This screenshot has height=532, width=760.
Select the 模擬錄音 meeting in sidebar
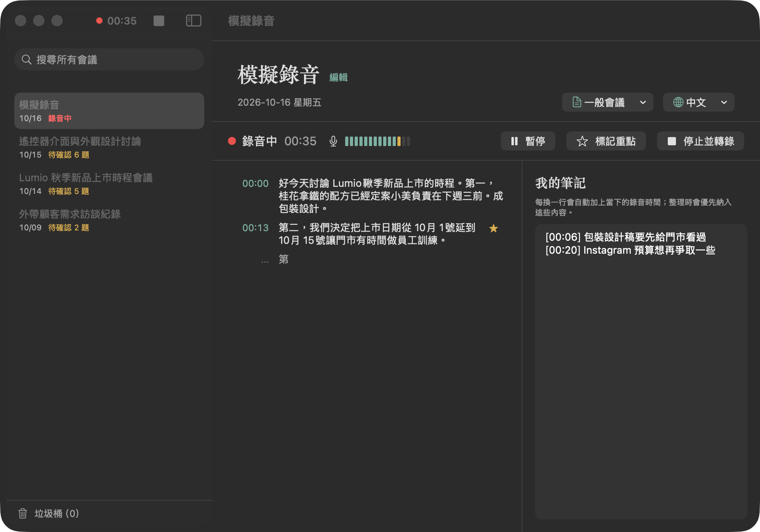click(109, 111)
